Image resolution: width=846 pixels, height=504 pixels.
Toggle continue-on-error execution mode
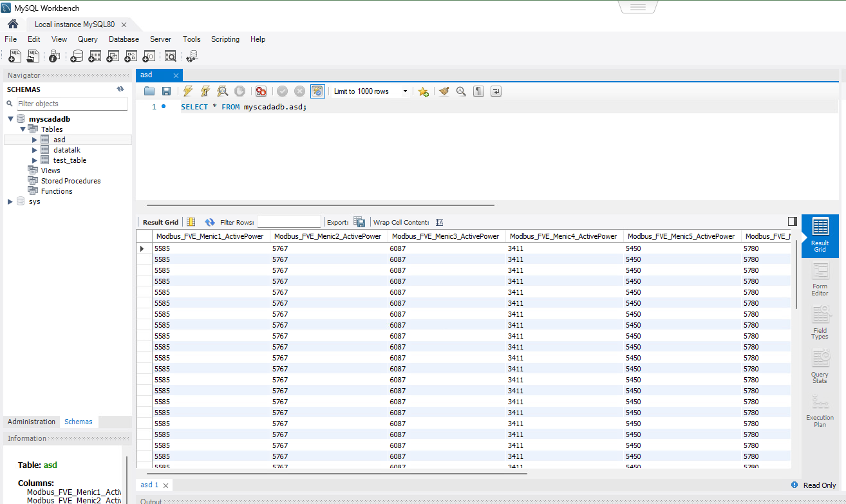[x=261, y=91]
